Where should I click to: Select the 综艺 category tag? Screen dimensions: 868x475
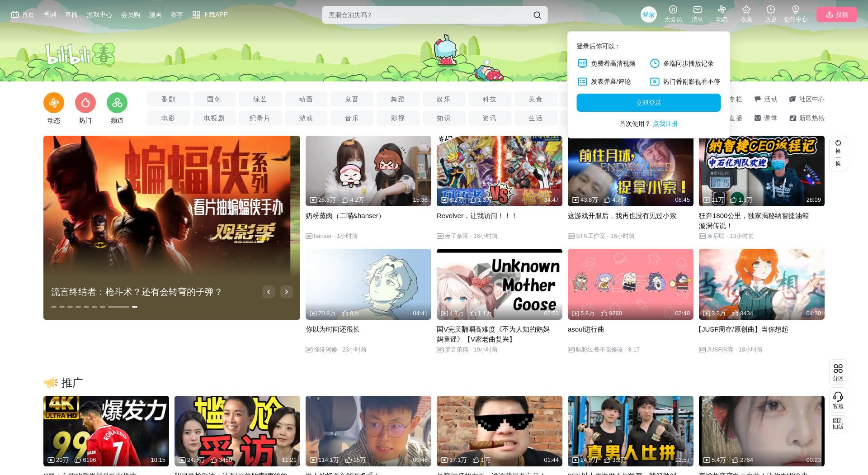[260, 99]
